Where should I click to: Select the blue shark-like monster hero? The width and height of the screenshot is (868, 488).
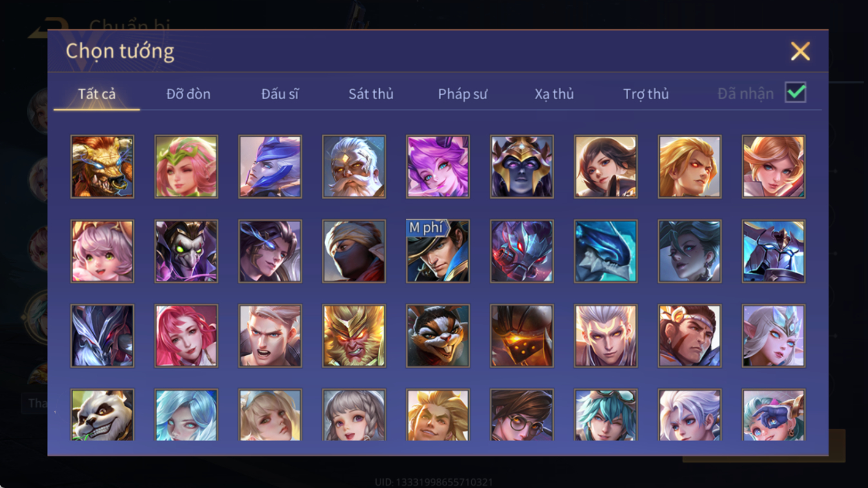click(606, 251)
